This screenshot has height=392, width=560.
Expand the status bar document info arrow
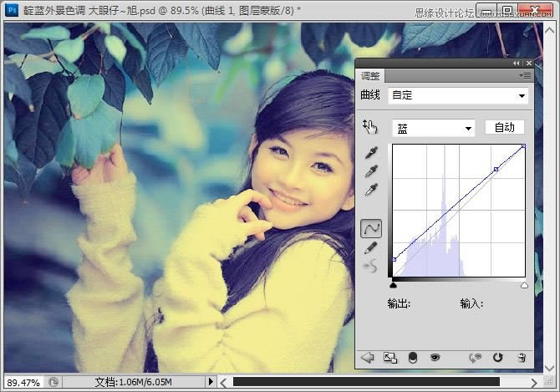click(212, 382)
